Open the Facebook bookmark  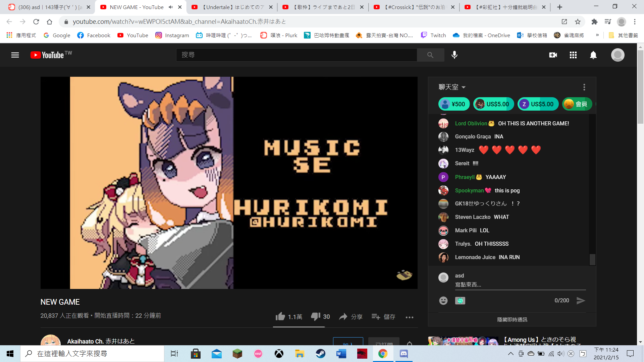94,35
